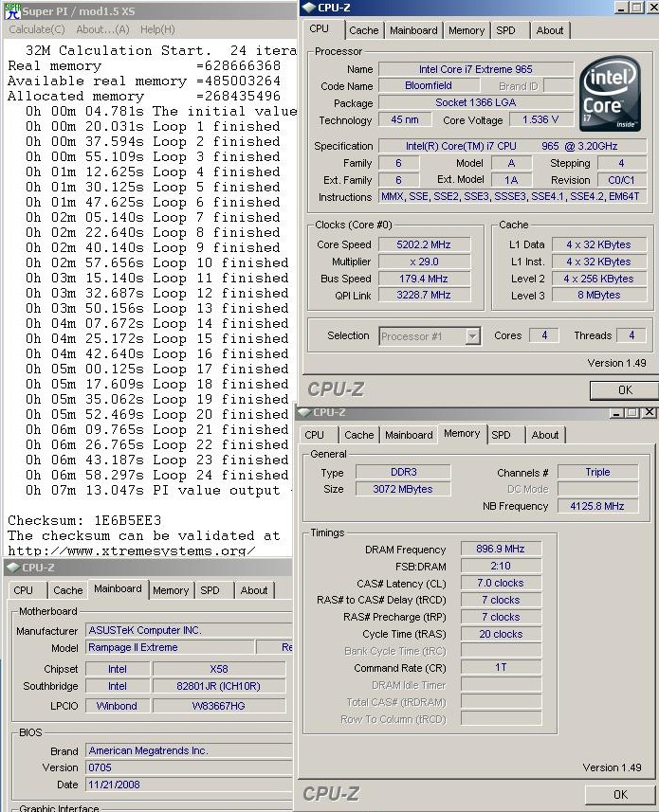Click the Super PI application icon in title bar

tap(12, 10)
